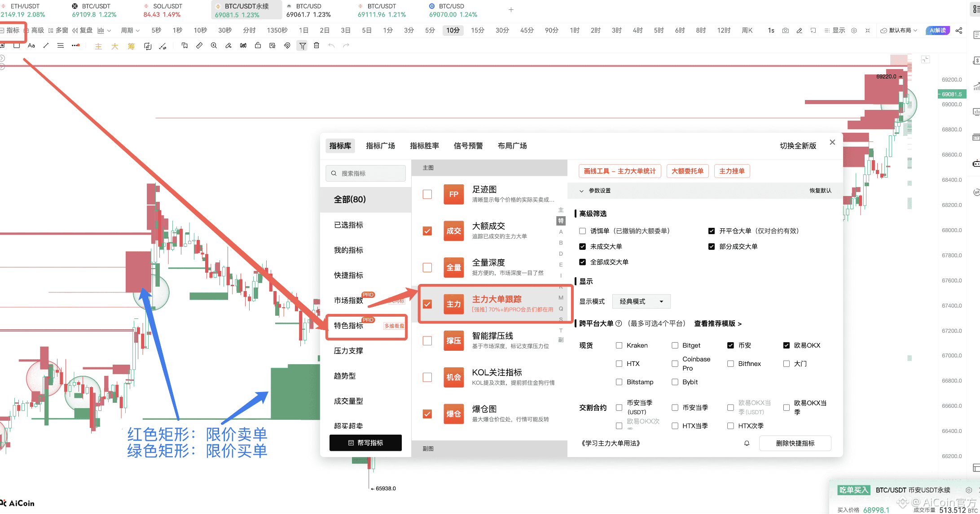980x514 pixels.
Task: Open 《学习主力大单用法》 link
Action: click(611, 443)
